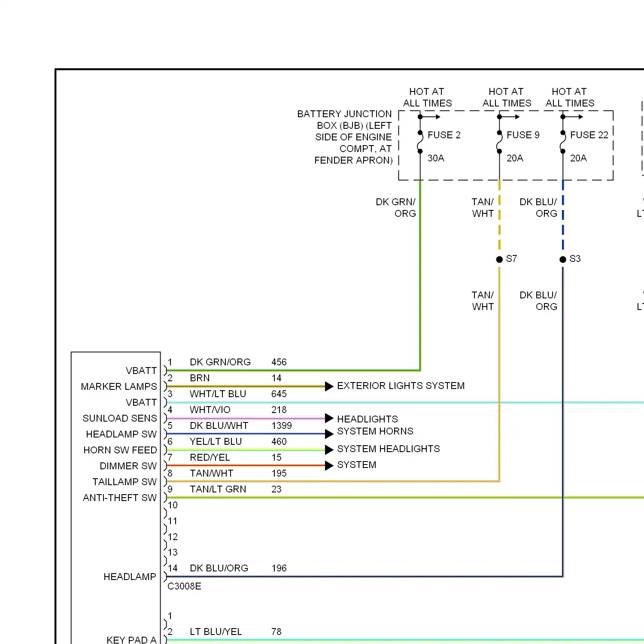Click the "C3008E" connector label
Image resolution: width=644 pixels, height=644 pixels.
[184, 586]
